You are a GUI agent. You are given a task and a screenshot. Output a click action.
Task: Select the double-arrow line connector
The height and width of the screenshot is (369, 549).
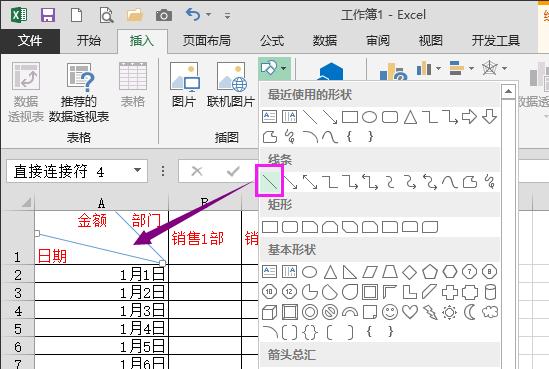(x=310, y=182)
